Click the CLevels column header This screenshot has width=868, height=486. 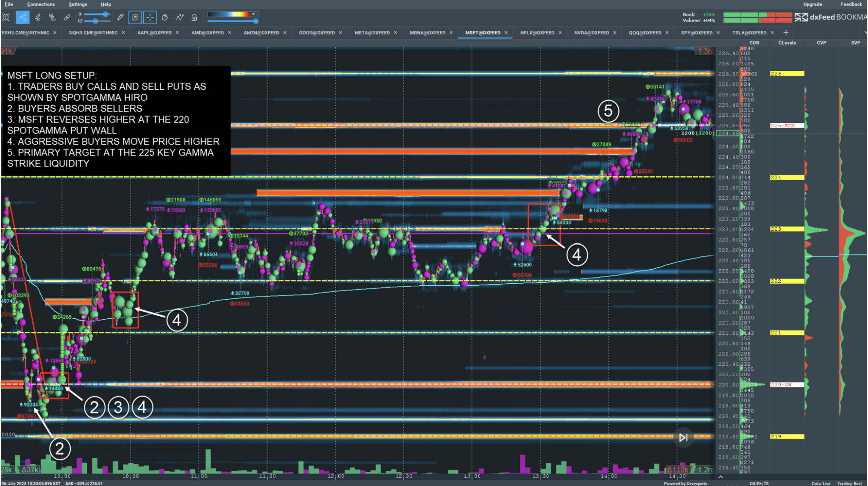click(x=787, y=43)
